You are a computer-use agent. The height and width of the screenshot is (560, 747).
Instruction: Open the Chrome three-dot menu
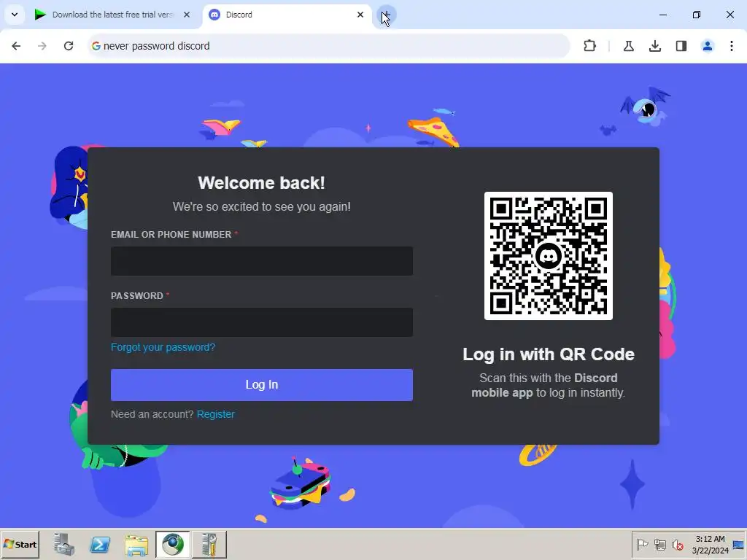pos(732,46)
